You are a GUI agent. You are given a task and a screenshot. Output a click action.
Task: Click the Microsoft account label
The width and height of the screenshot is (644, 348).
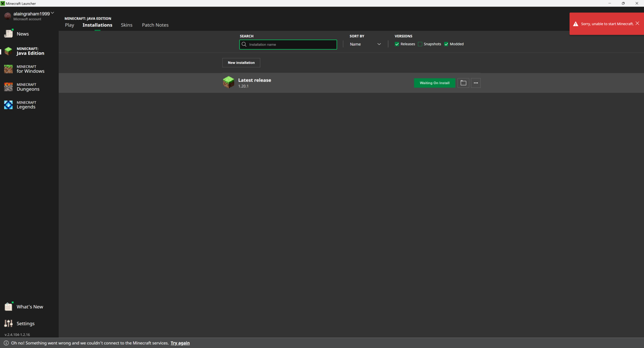click(x=27, y=19)
